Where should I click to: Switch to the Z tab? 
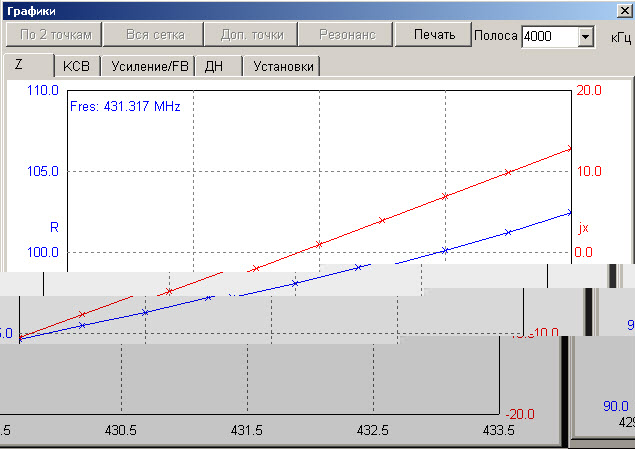point(20,66)
